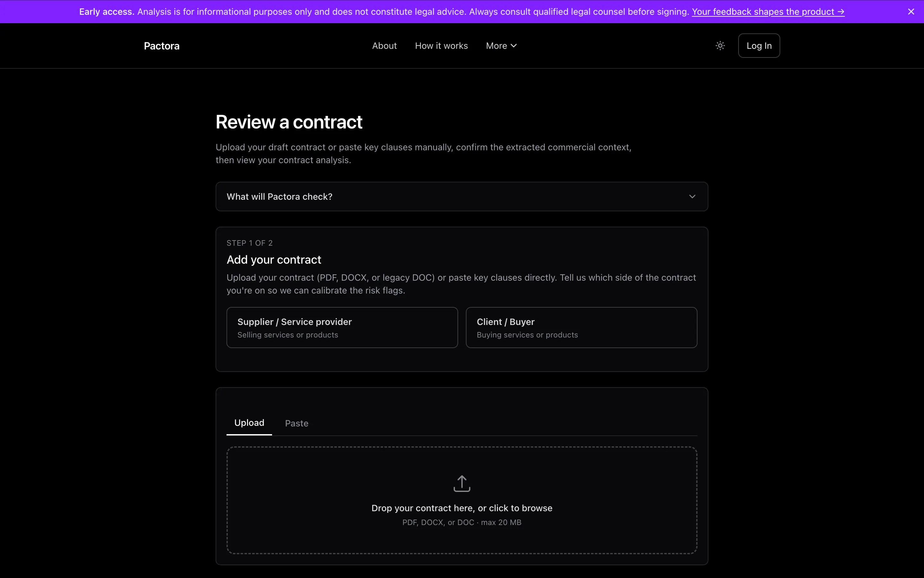924x578 pixels.
Task: Click the Log In button
Action: point(759,46)
